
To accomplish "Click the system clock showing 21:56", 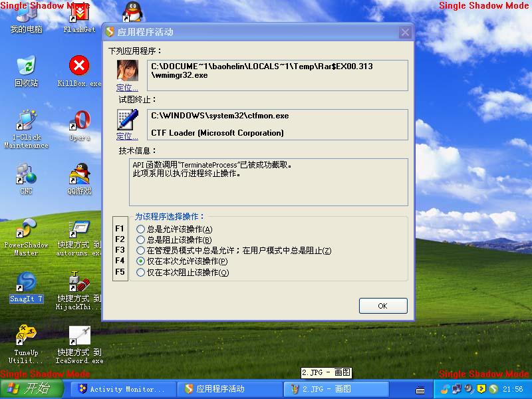I will (513, 389).
